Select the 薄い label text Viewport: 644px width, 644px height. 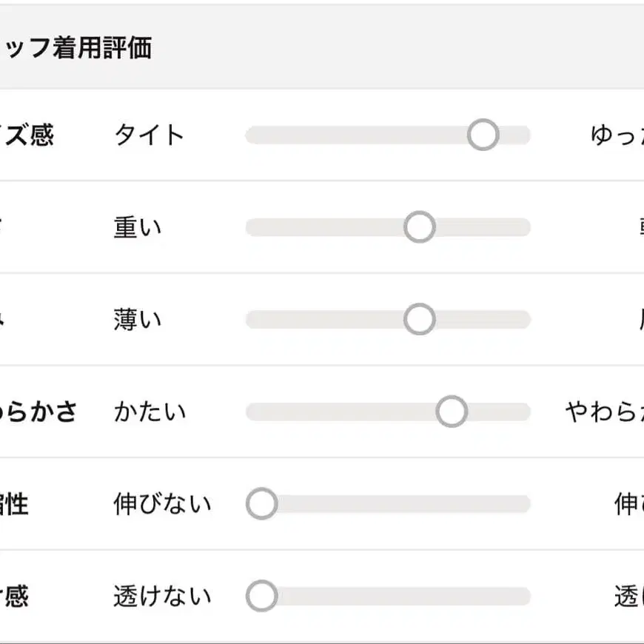coord(137,320)
